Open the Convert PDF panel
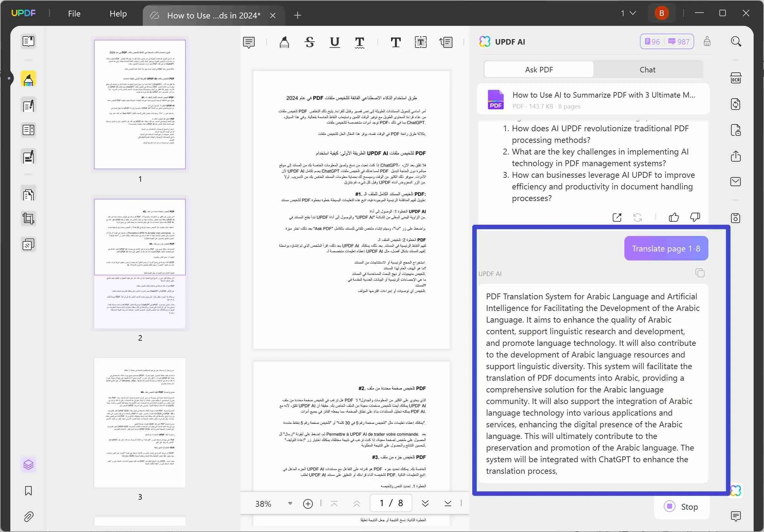 (736, 104)
